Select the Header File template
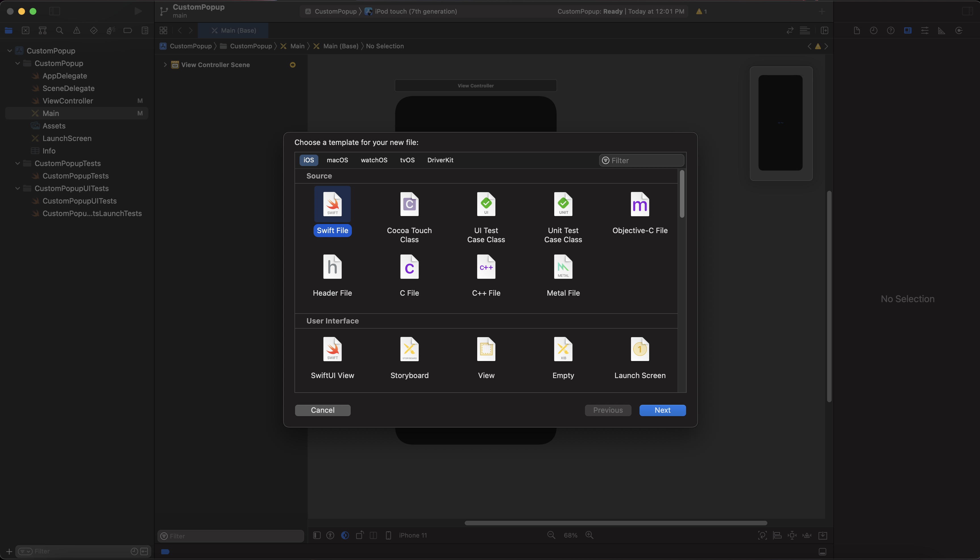 click(332, 276)
